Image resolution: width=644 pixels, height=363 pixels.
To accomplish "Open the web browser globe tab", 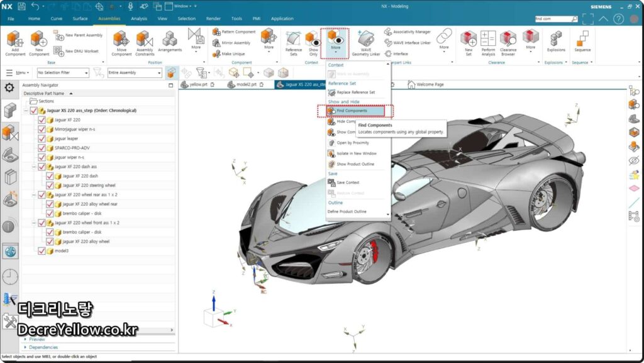I will (x=10, y=251).
